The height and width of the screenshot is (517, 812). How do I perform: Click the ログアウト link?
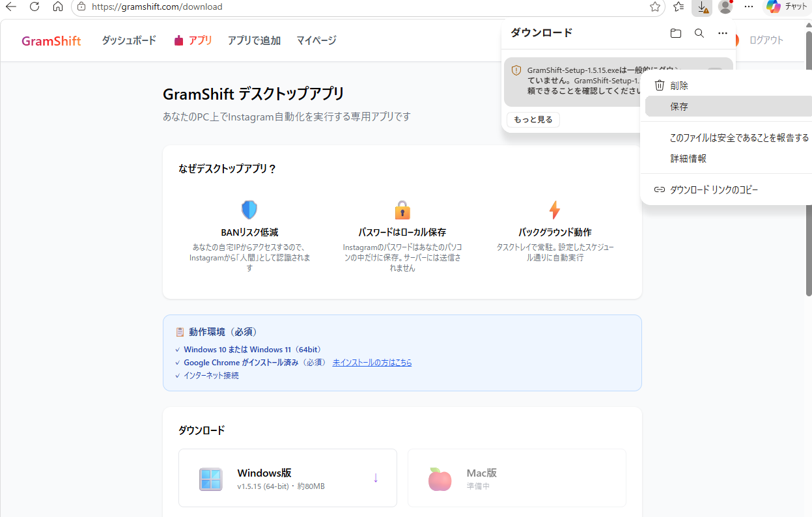pyautogui.click(x=766, y=40)
